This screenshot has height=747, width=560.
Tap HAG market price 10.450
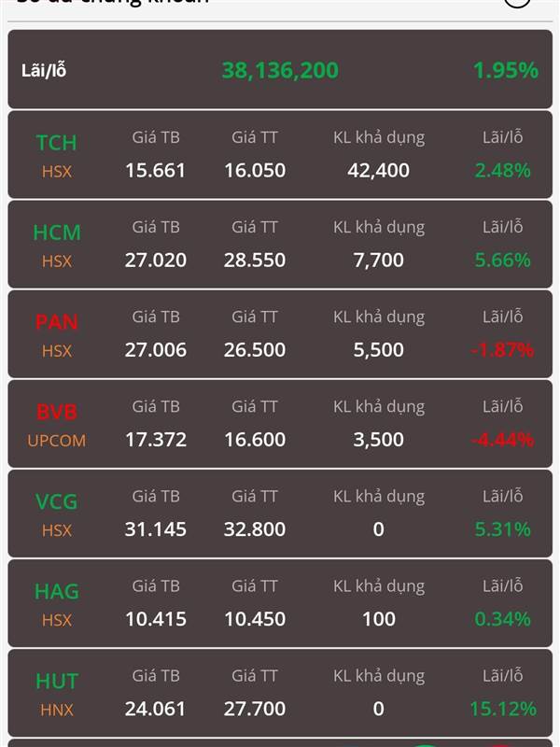coord(255,619)
